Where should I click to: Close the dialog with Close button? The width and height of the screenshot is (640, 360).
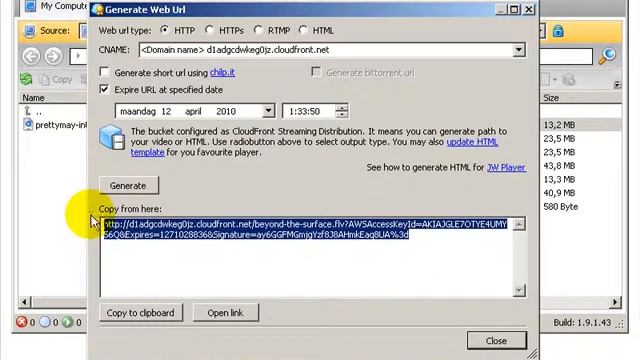pyautogui.click(x=496, y=340)
